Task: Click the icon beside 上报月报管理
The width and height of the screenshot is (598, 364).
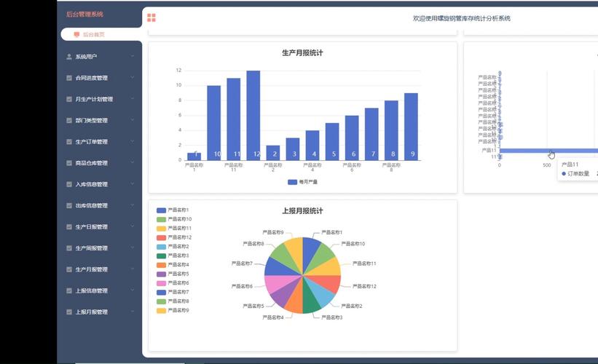Action: (x=69, y=312)
